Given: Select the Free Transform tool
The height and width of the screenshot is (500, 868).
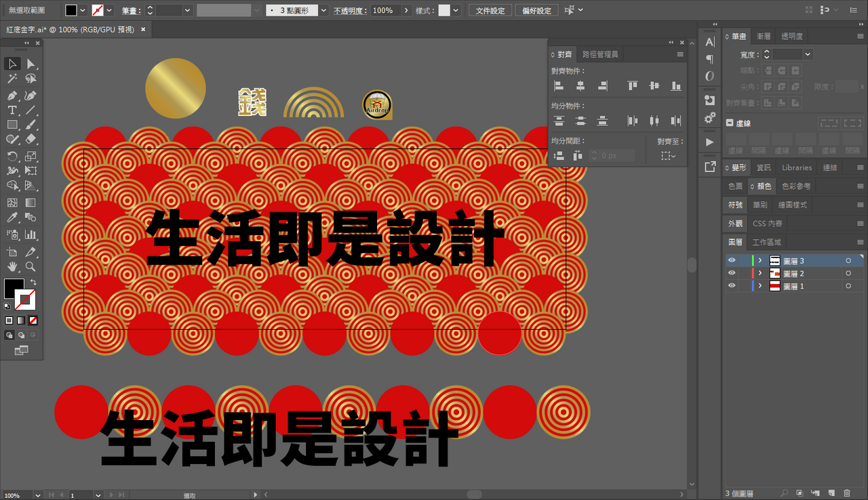Looking at the screenshot, I should (31, 171).
